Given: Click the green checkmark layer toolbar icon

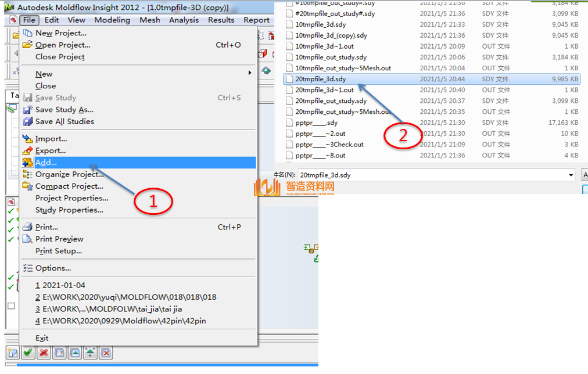Looking at the screenshot, I should 28,353.
